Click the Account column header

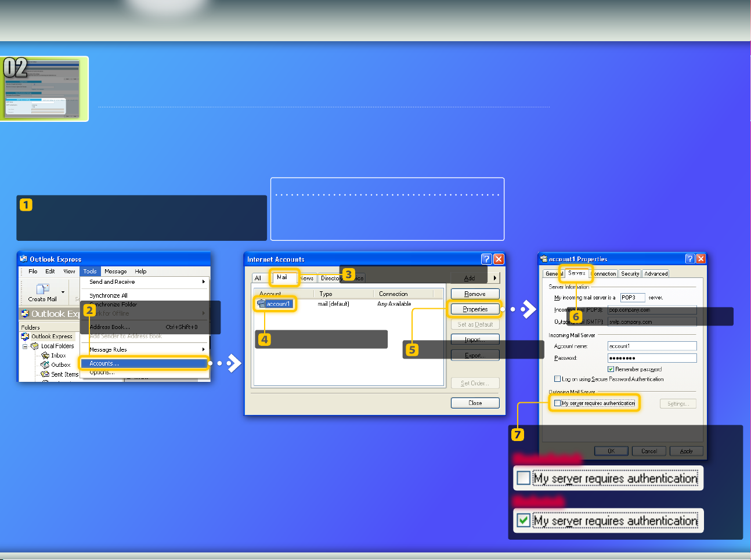click(284, 294)
